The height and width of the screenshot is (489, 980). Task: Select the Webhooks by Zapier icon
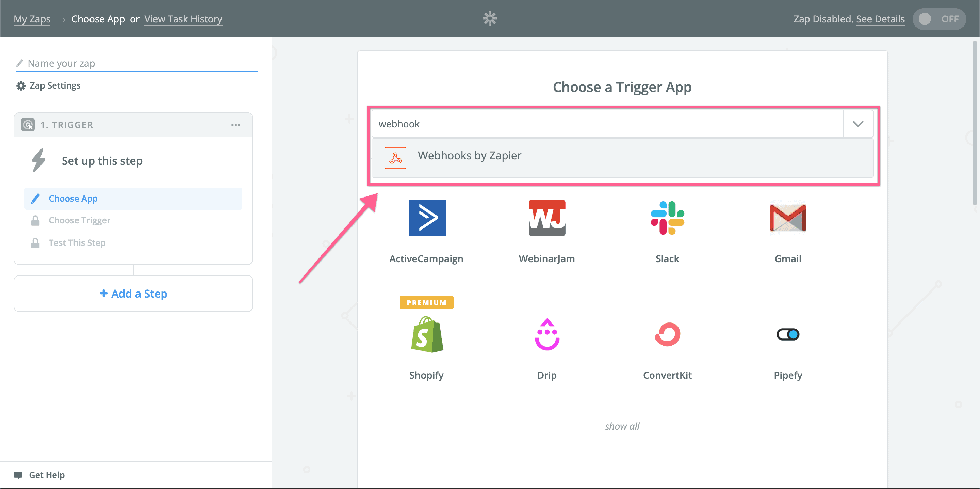[395, 158]
